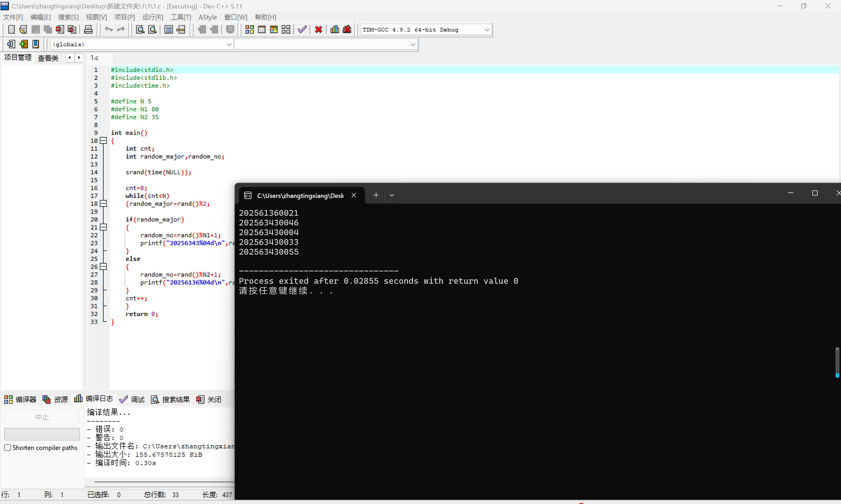Screen dimensions: 841x504
Task: Click the New file toolbar icon
Action: point(11,30)
